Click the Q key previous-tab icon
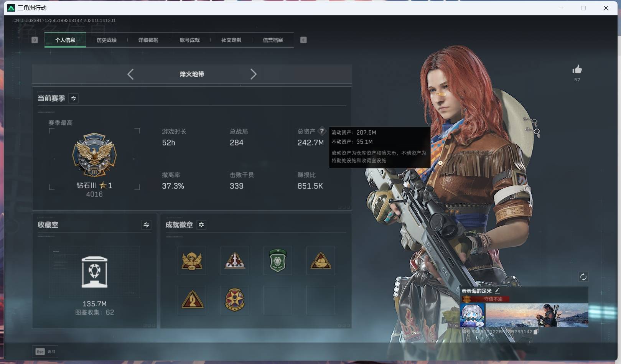This screenshot has width=621, height=364. coord(35,40)
